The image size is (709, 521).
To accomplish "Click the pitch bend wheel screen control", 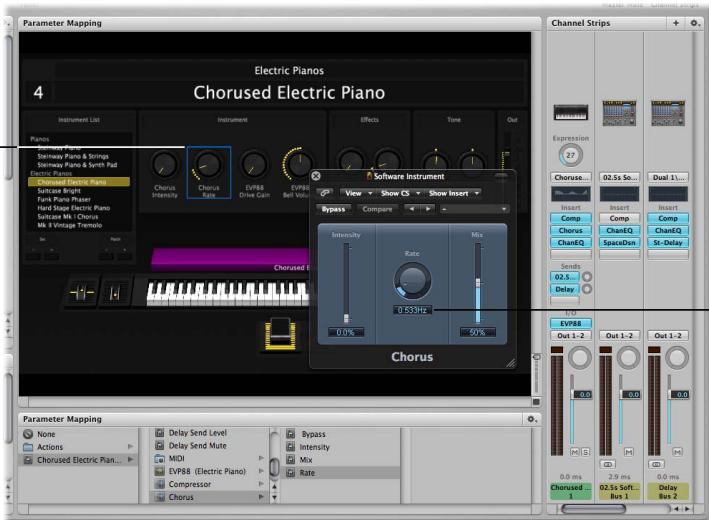I will pos(82,293).
